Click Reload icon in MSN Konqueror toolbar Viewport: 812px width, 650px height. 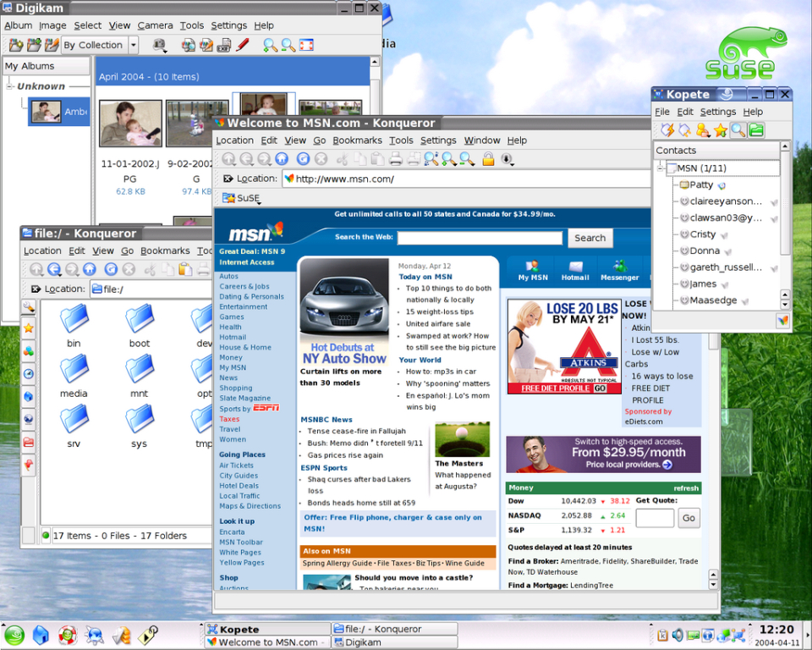coord(303,158)
